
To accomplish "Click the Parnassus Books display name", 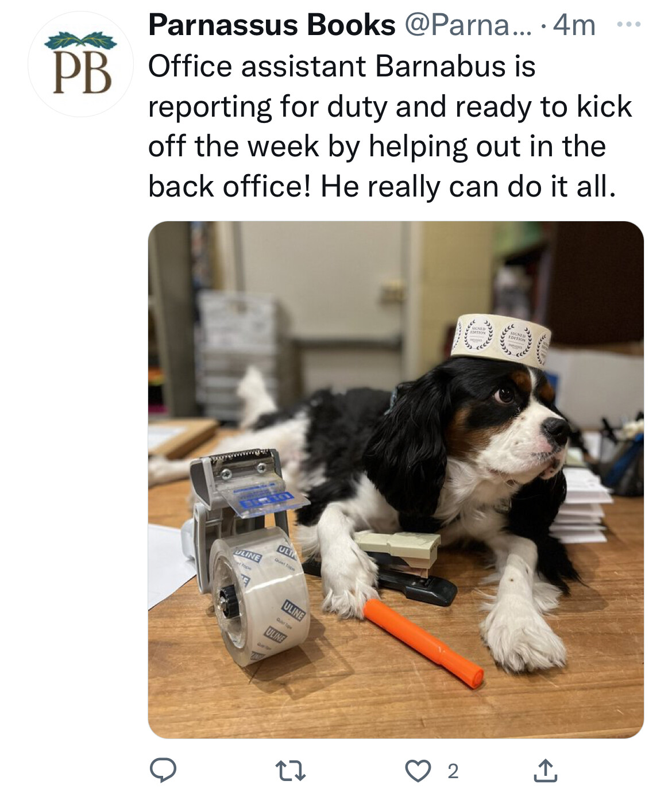I will tap(272, 25).
